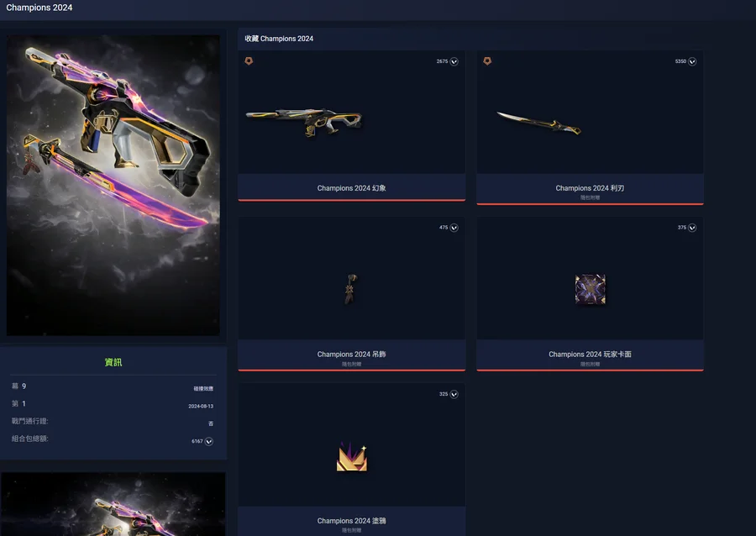Click the 收藏 Champions 2024 collection header
Image resolution: width=756 pixels, height=536 pixels.
(x=279, y=39)
